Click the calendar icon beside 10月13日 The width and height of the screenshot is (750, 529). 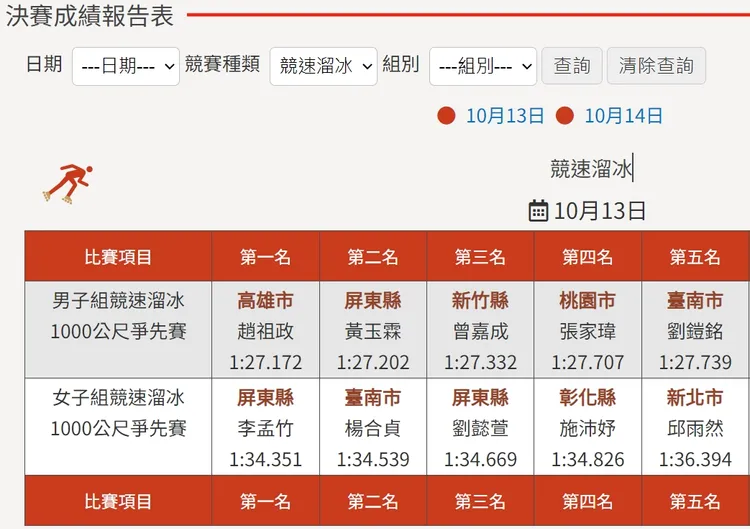coord(538,210)
